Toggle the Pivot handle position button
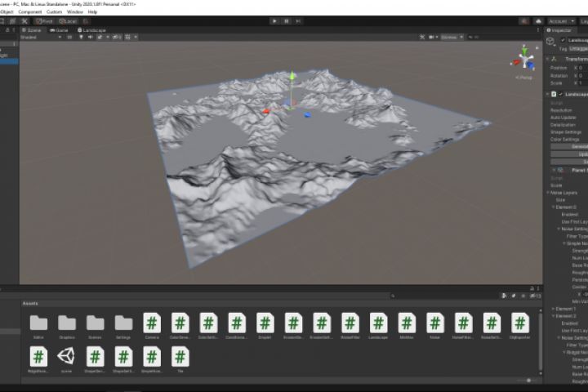This screenshot has width=588, height=392. point(45,21)
